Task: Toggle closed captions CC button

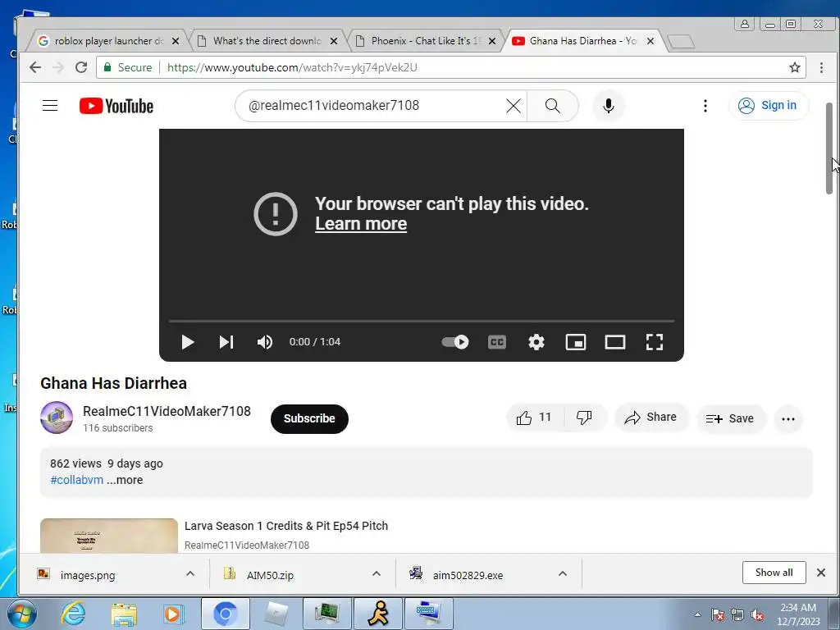Action: [x=497, y=342]
